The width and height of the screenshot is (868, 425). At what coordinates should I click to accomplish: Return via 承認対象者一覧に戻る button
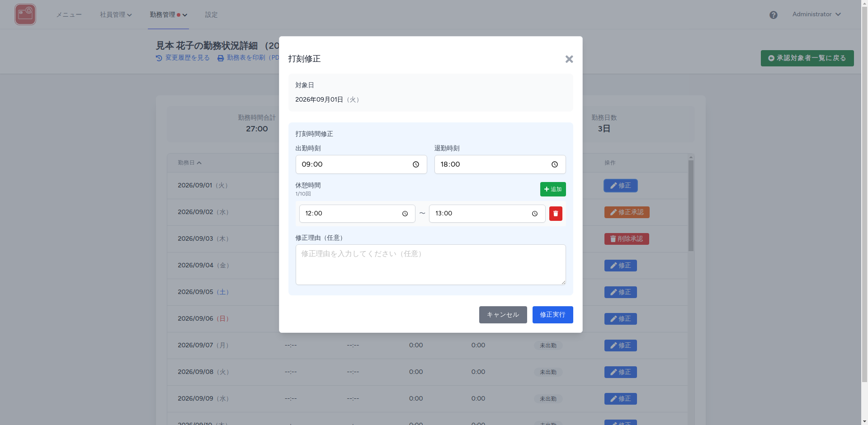(807, 58)
